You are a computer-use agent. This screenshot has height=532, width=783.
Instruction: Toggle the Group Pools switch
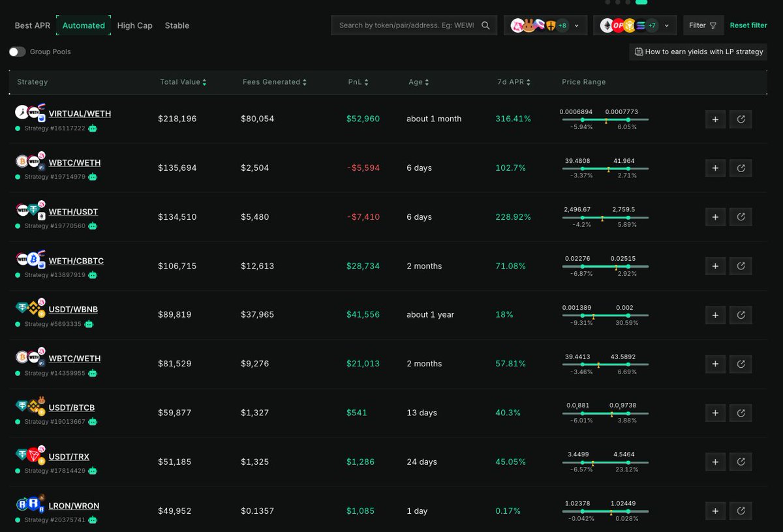click(x=17, y=52)
